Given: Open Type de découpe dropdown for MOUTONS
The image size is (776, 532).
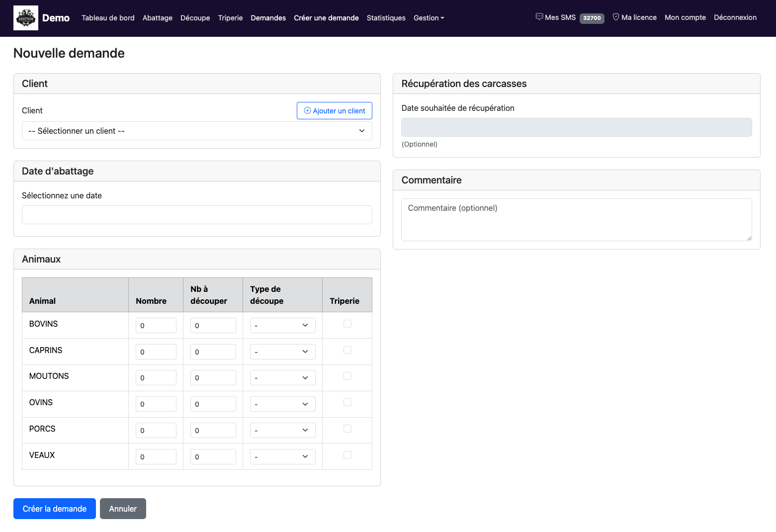Looking at the screenshot, I should pos(283,378).
